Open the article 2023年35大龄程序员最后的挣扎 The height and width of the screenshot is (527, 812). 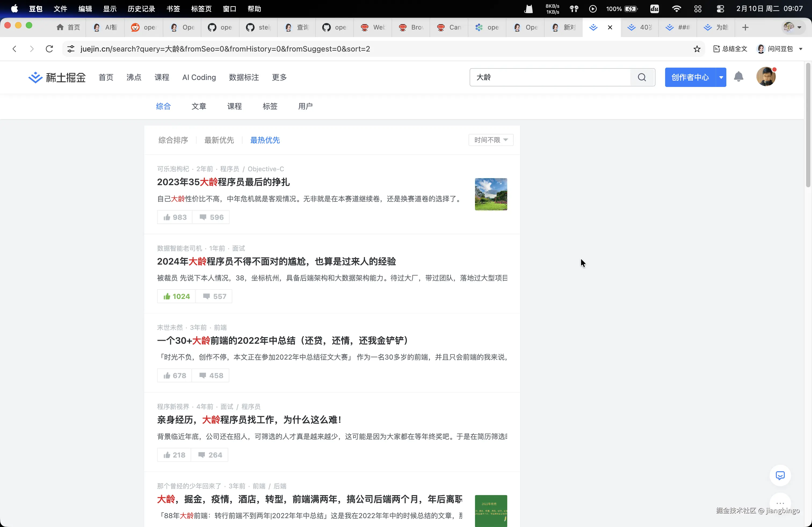(x=223, y=182)
